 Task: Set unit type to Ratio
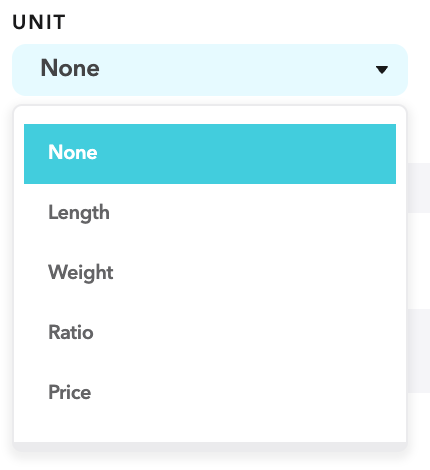point(210,332)
